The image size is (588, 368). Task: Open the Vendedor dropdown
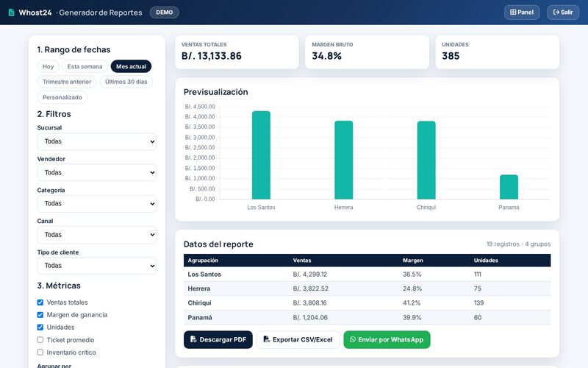click(97, 173)
